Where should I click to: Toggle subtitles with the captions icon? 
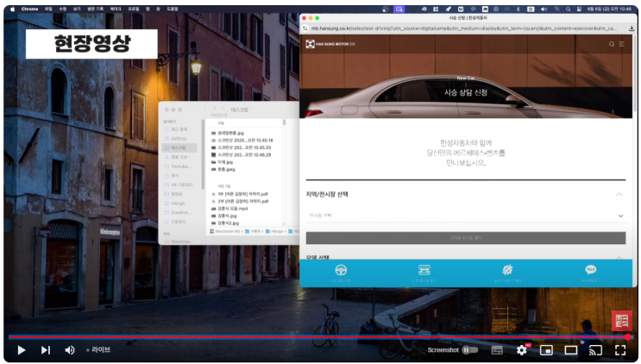(x=497, y=350)
